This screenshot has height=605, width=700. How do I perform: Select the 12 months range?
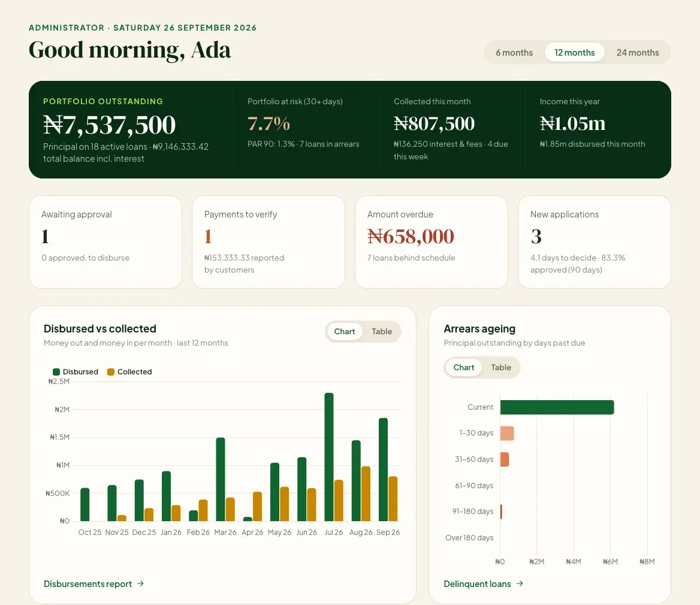tap(575, 53)
